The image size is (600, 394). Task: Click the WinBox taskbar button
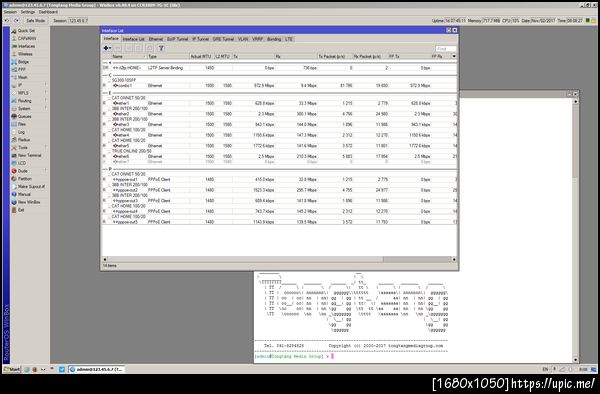[x=97, y=370]
